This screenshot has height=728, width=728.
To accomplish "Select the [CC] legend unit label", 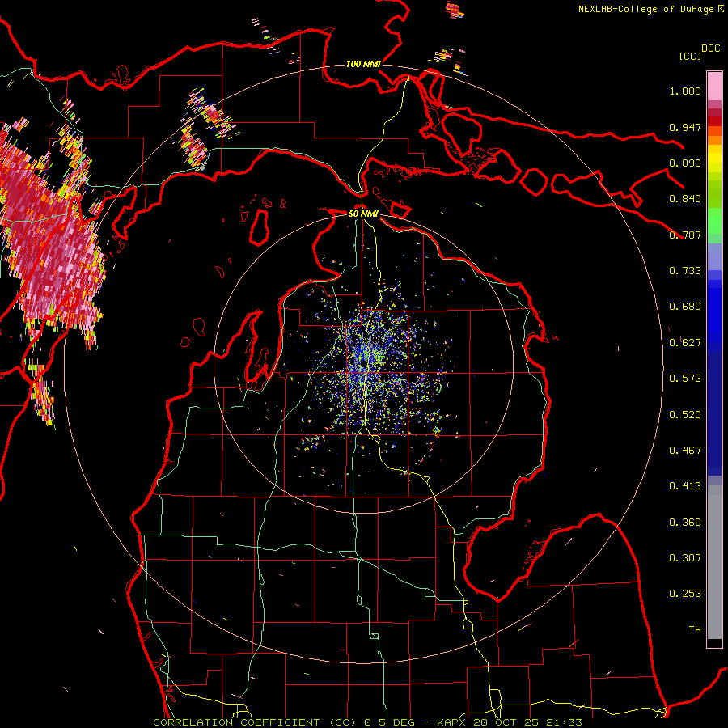I will tap(690, 56).
